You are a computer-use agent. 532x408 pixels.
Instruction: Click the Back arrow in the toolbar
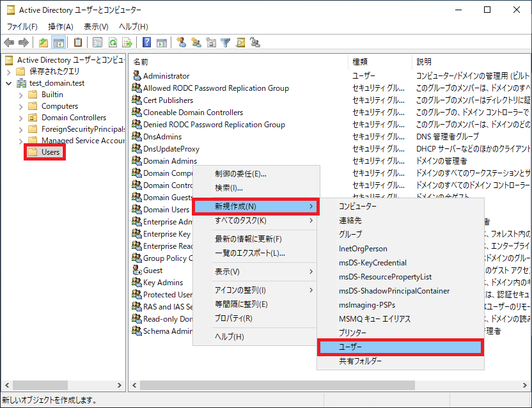point(9,43)
